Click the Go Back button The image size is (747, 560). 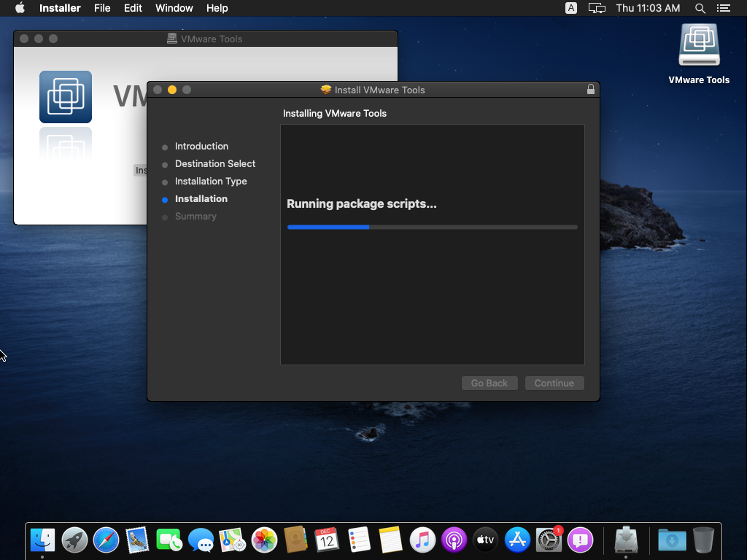pos(489,383)
